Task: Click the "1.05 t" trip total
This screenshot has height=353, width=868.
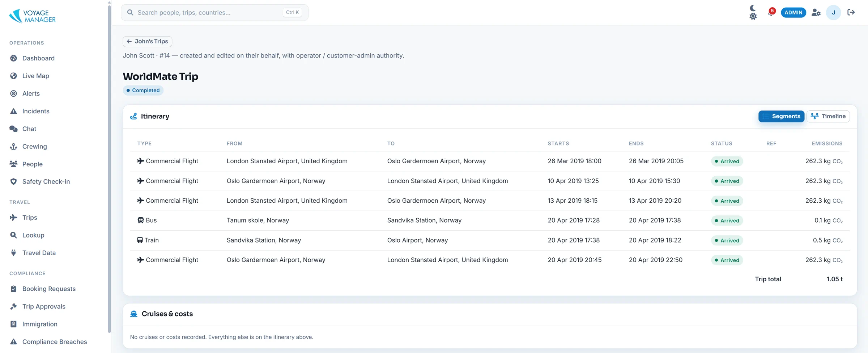Action: 834,279
